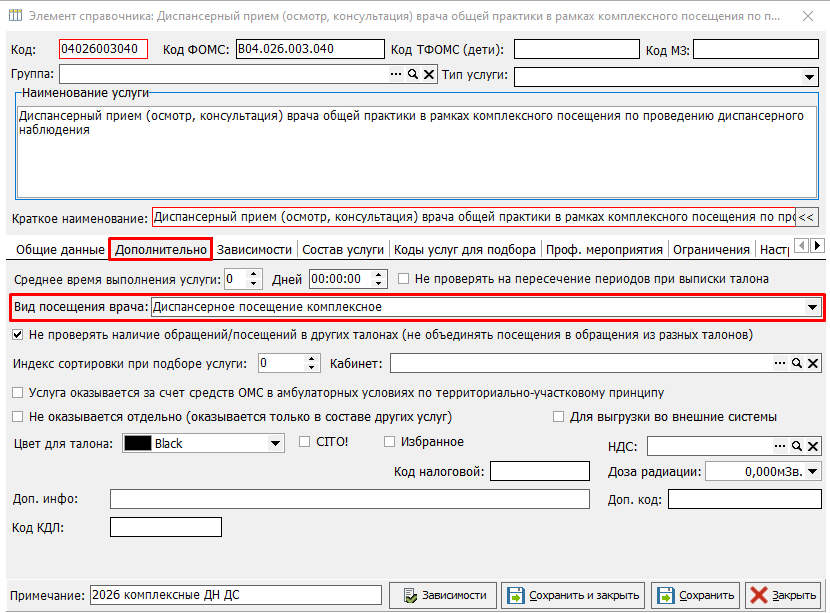
Task: Clear the НДС field with X icon
Action: [813, 447]
